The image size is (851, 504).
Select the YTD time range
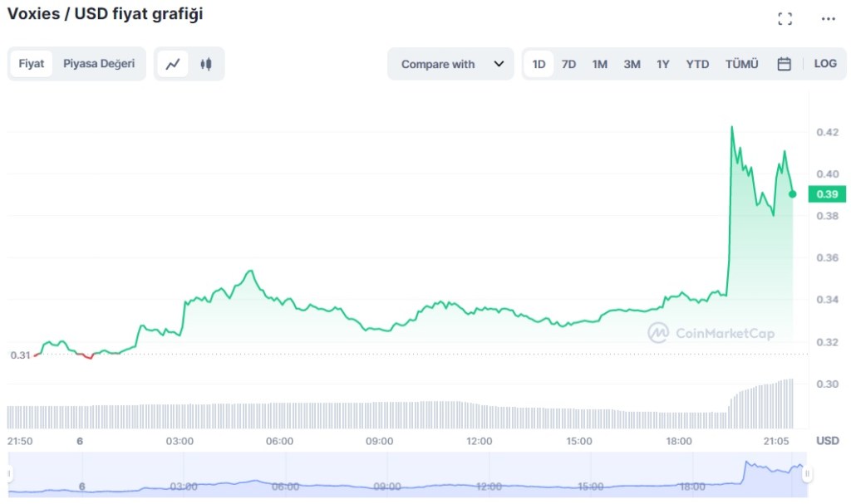(697, 64)
